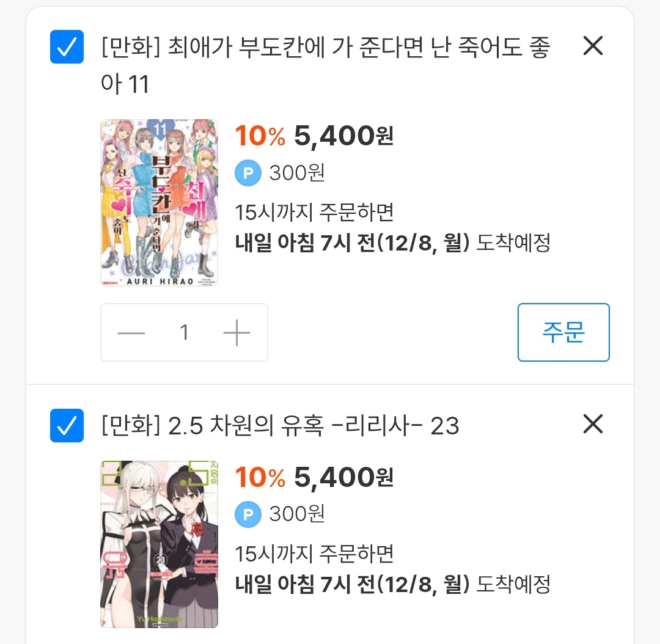Open the volume 11 book cover thumbnail

[x=159, y=202]
